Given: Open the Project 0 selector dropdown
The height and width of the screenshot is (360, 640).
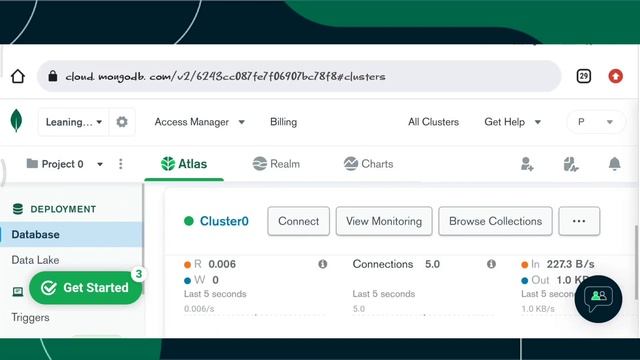Looking at the screenshot, I should pyautogui.click(x=65, y=164).
